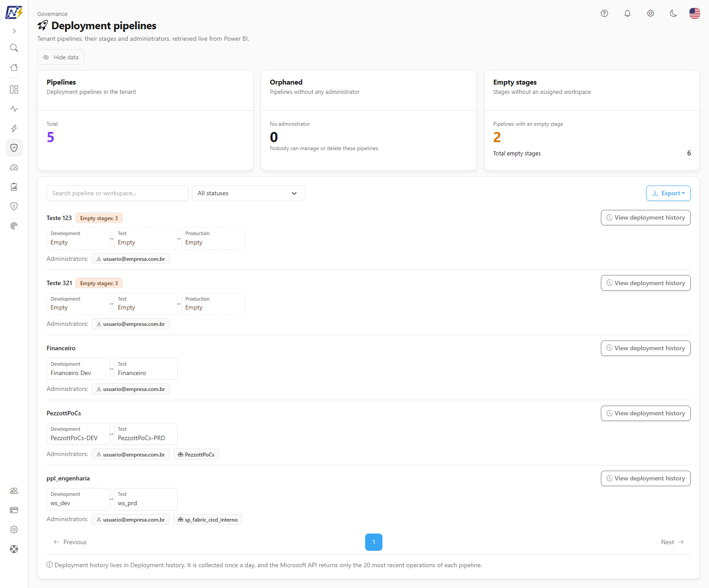
Task: Open the lightning bolt icon in the sidebar
Action: click(14, 128)
